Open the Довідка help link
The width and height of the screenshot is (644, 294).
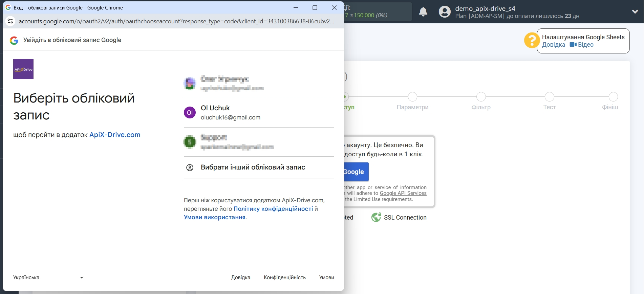pos(554,45)
